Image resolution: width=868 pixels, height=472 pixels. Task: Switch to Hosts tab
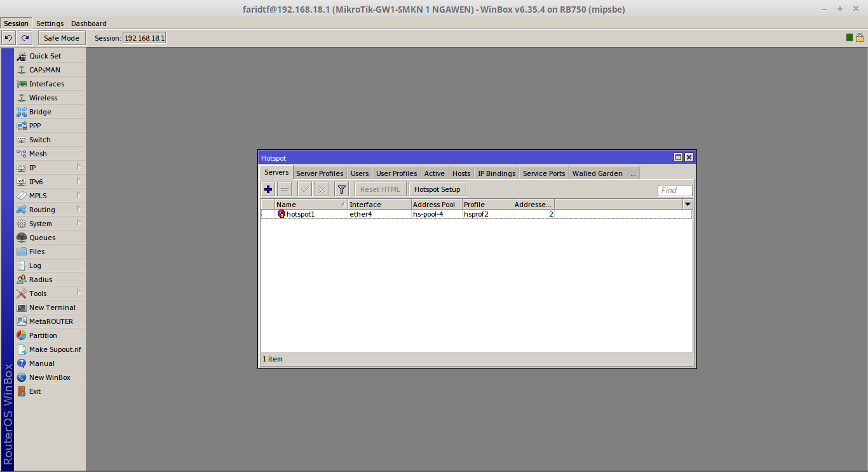pos(461,173)
